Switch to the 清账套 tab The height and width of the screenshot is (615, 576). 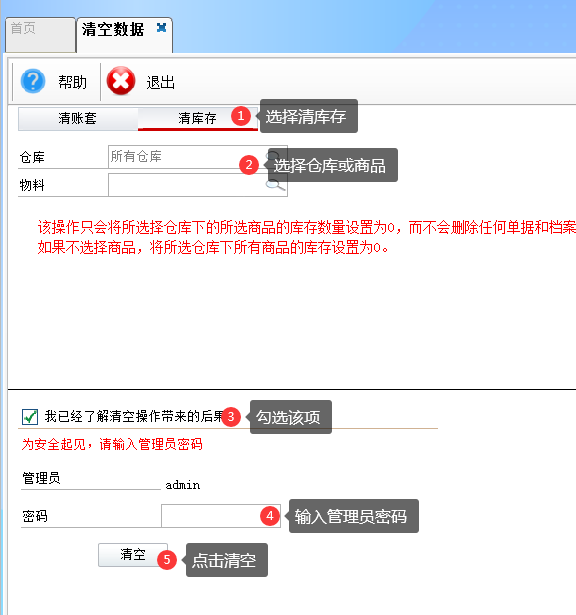point(78,118)
